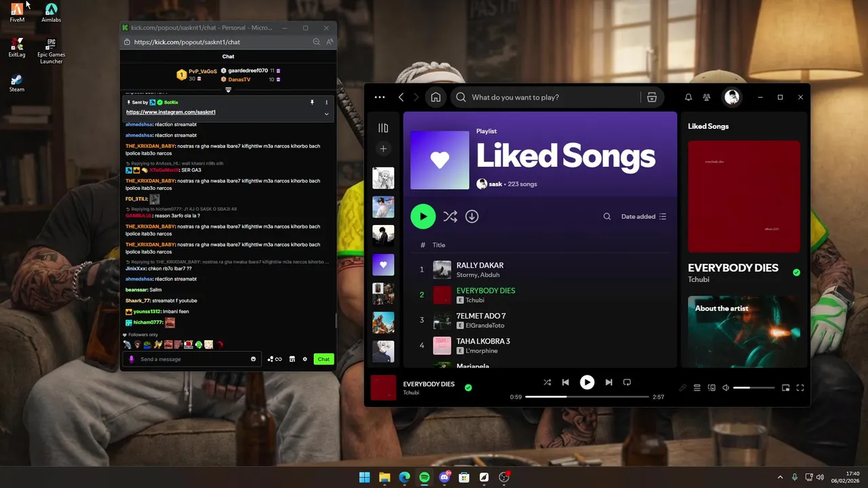Create new playlist with plus icon
This screenshot has height=488, width=868.
point(383,148)
